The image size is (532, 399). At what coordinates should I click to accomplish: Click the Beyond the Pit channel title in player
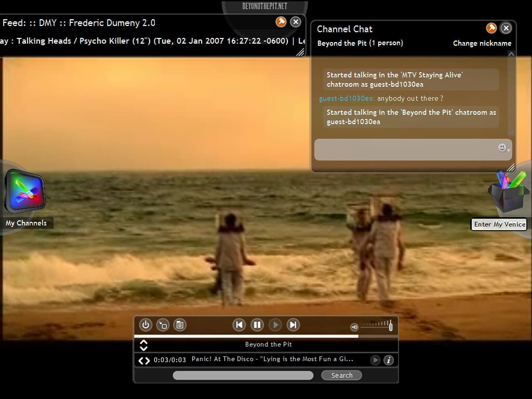[x=269, y=344]
